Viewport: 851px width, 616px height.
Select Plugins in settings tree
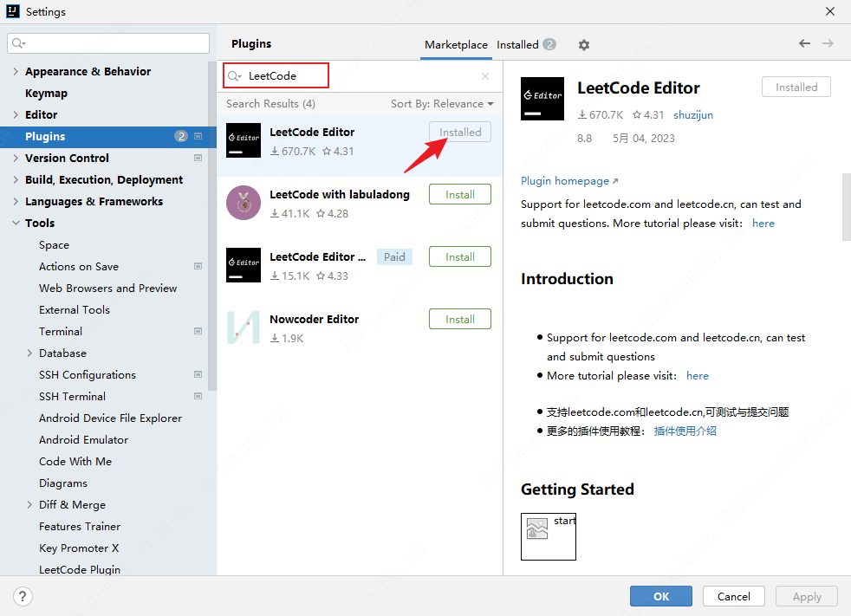108,136
